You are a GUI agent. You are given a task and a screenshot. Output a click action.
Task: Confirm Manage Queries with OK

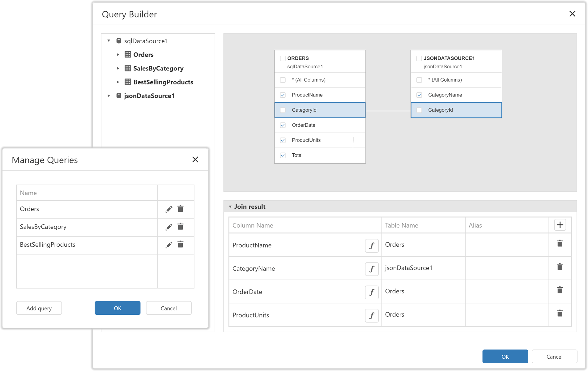117,308
